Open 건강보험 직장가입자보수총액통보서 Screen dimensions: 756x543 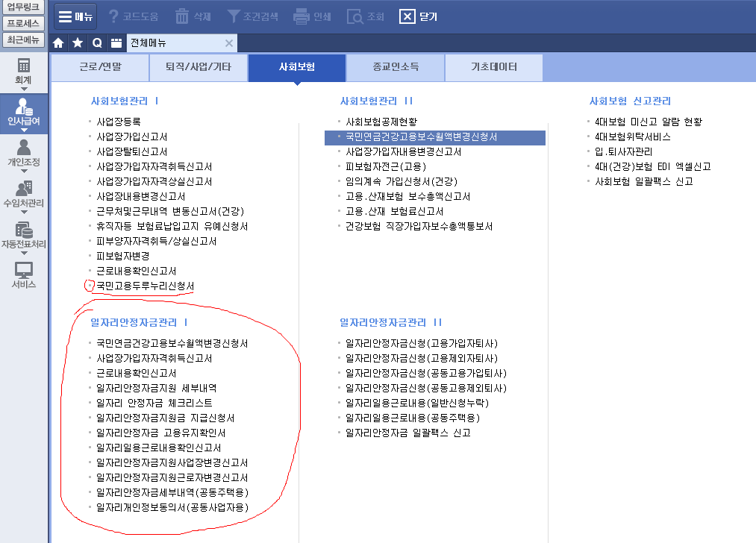pyautogui.click(x=419, y=227)
